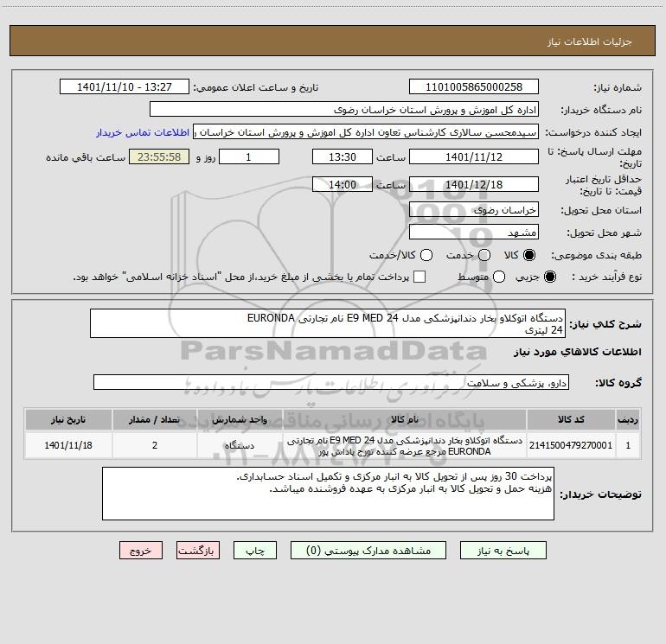Click the واحد شمارش column header

tap(240, 420)
